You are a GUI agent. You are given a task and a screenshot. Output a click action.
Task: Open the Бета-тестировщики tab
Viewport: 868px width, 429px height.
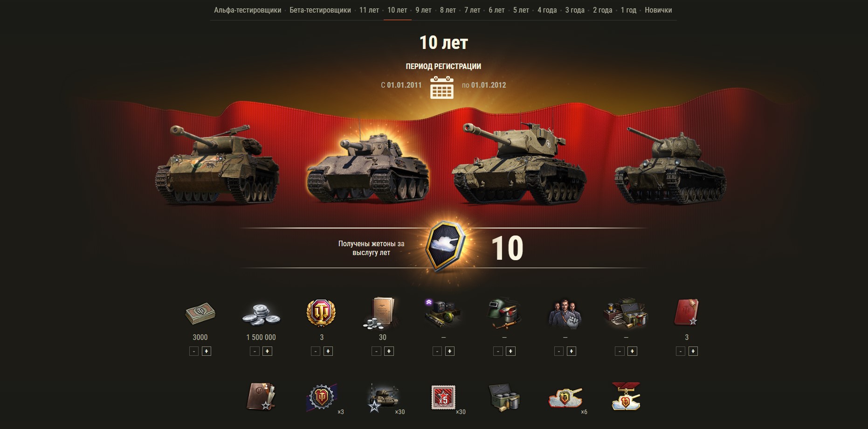pyautogui.click(x=320, y=10)
